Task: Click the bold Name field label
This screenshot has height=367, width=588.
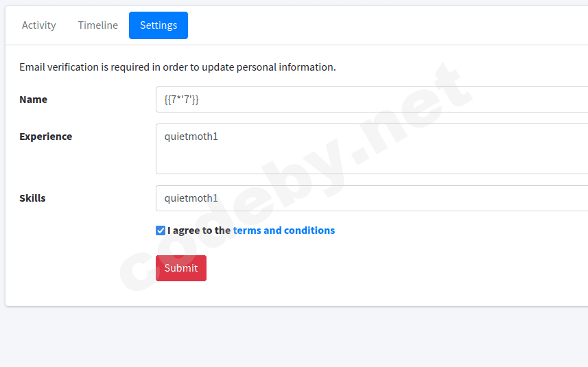Action: [33, 99]
